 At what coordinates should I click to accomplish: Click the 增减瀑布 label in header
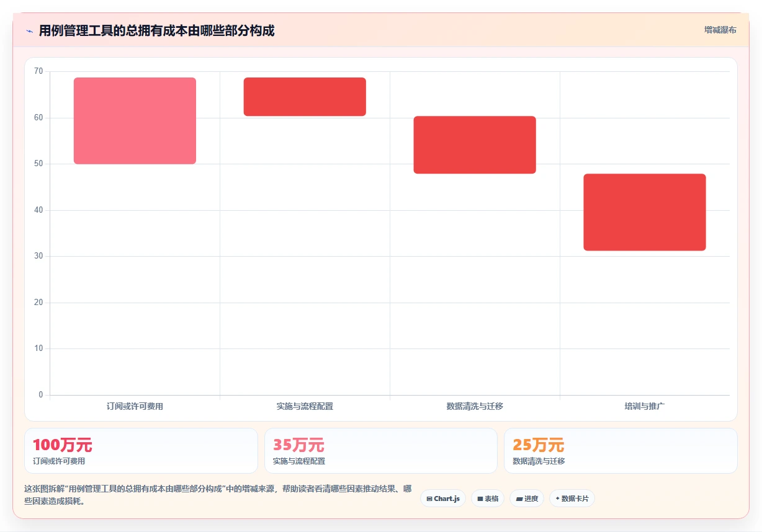pyautogui.click(x=720, y=30)
